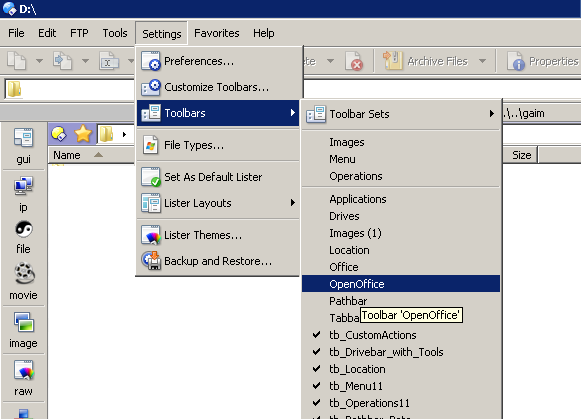Image resolution: width=581 pixels, height=419 pixels.
Task: Click the Customize Toolbars icon
Action: (151, 87)
